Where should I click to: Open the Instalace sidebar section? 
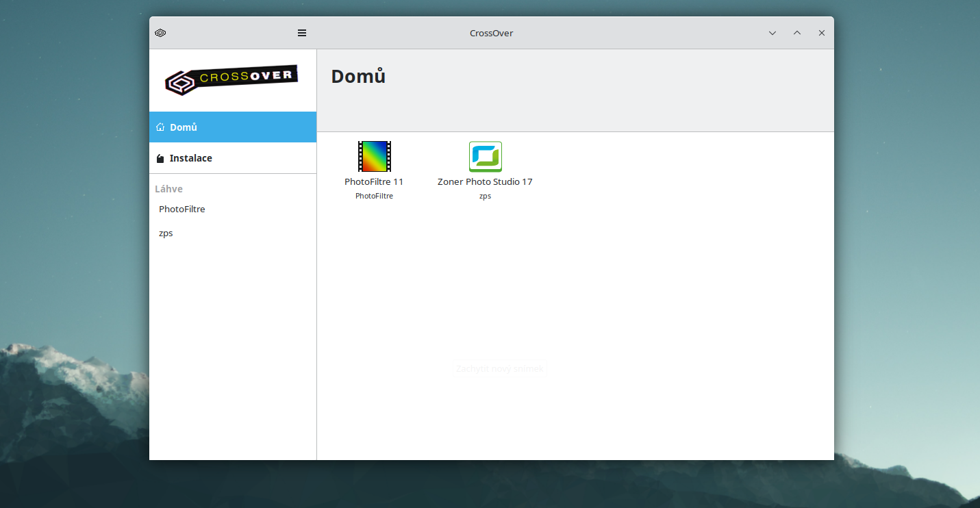point(233,158)
